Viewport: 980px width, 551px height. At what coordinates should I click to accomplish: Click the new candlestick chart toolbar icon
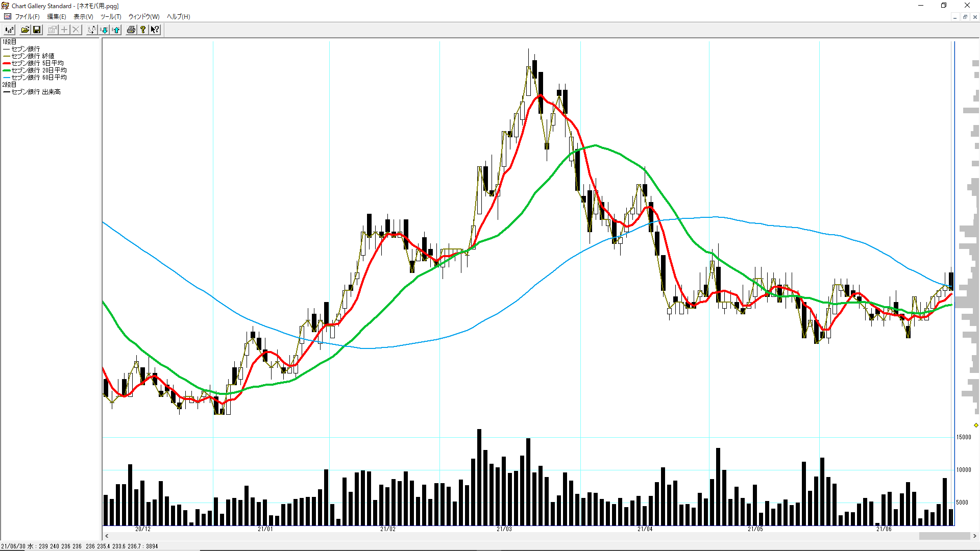9,30
